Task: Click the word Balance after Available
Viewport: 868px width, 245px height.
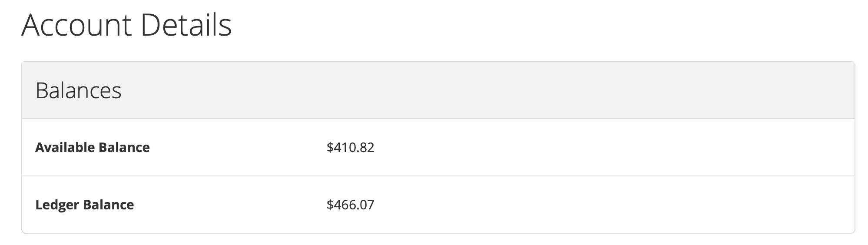Action: point(124,148)
